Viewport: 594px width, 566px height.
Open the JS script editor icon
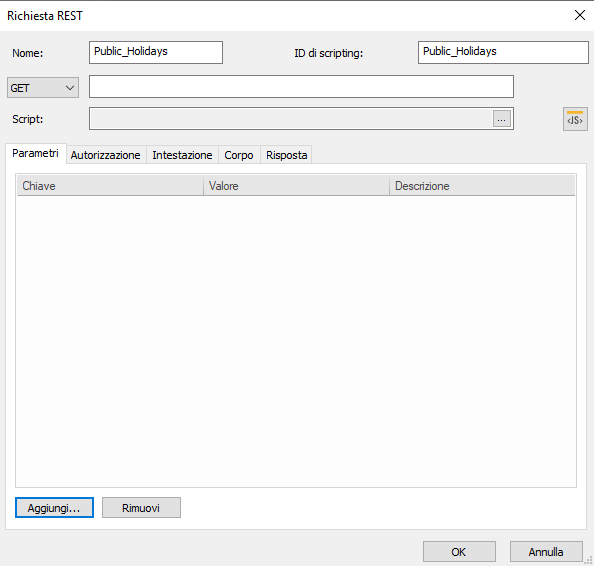[x=575, y=119]
